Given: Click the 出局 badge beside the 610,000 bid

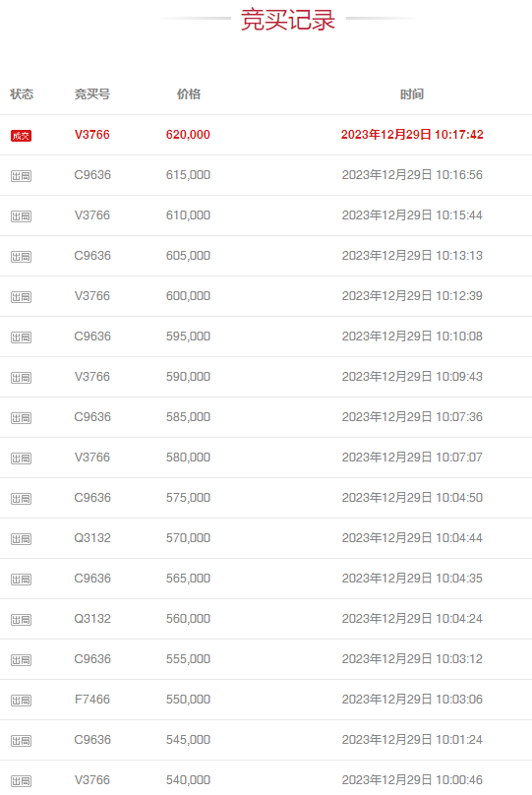Looking at the screenshot, I should [x=21, y=216].
